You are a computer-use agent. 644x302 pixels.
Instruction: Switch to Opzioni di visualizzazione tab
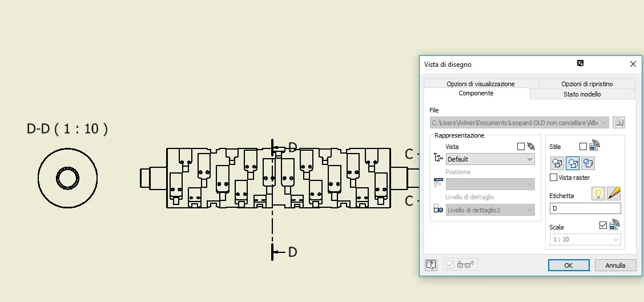[481, 84]
